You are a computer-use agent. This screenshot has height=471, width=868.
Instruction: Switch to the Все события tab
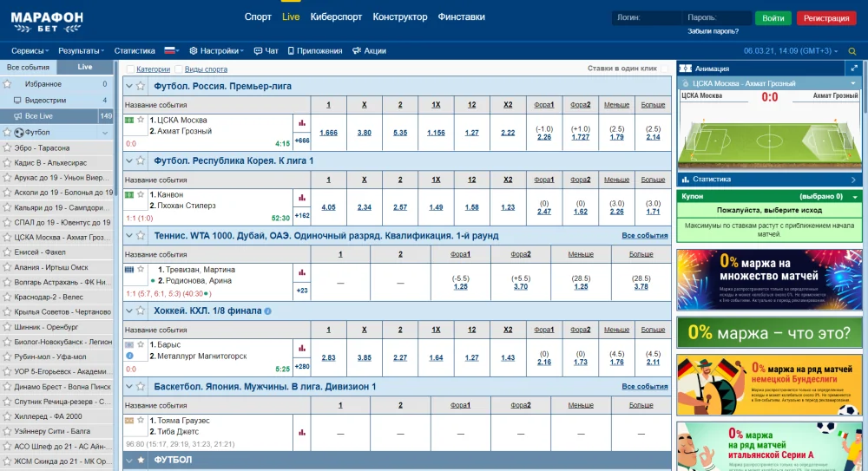(28, 67)
